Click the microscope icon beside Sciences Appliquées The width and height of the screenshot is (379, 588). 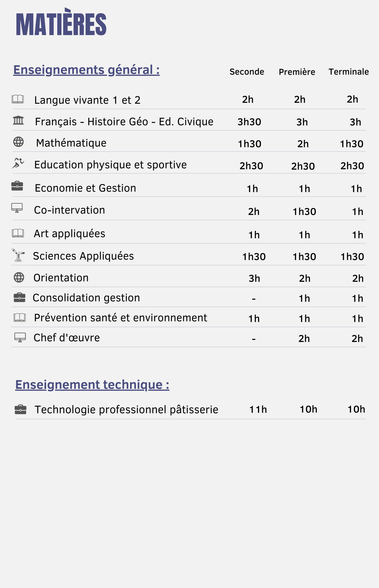(x=18, y=255)
